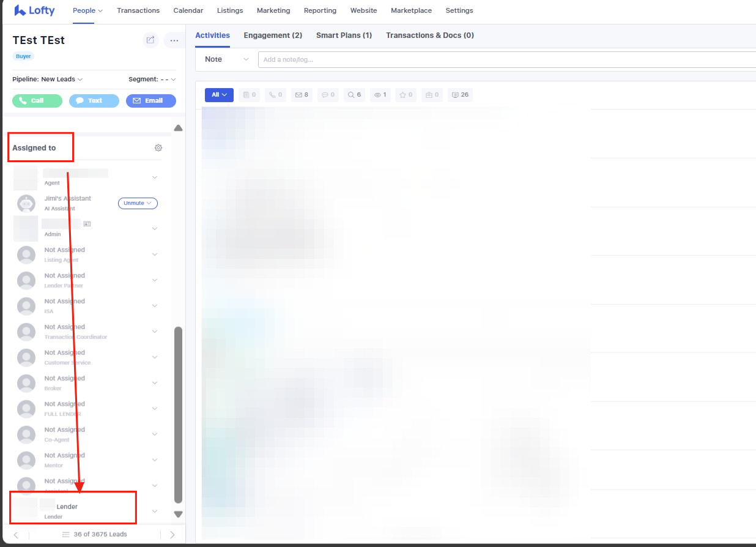
Task: Expand the Note type dropdown
Action: (x=227, y=59)
